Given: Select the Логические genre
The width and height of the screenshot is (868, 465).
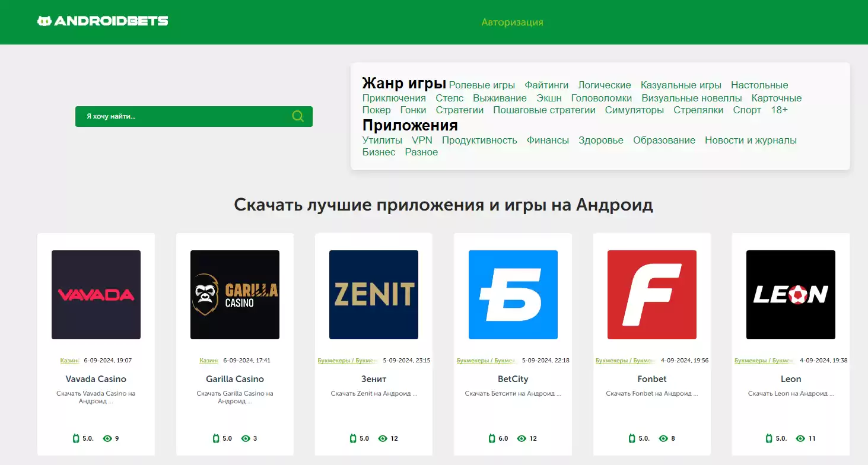Looking at the screenshot, I should click(605, 85).
